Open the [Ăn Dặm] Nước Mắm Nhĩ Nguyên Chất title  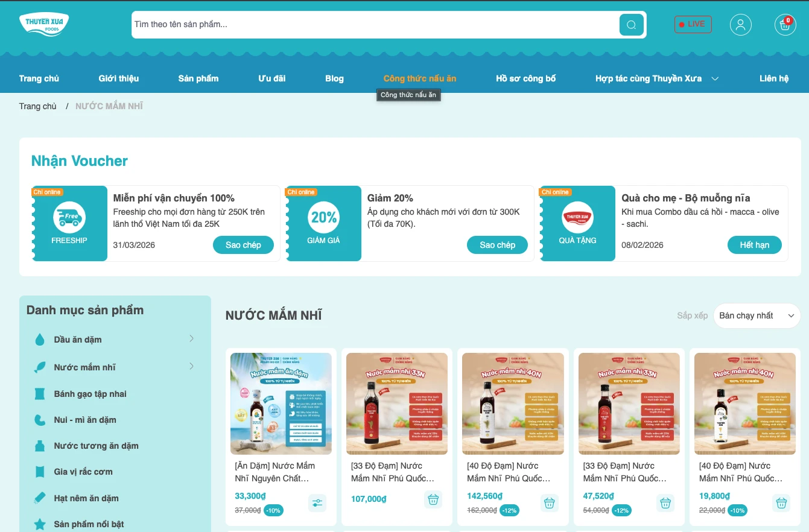(274, 472)
